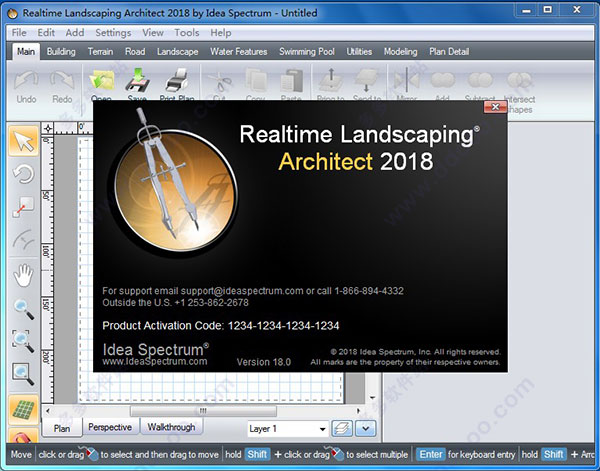Screen dimensions: 600x471
Task: Click the www.IdeaSpectrum.com link
Action: 155,362
